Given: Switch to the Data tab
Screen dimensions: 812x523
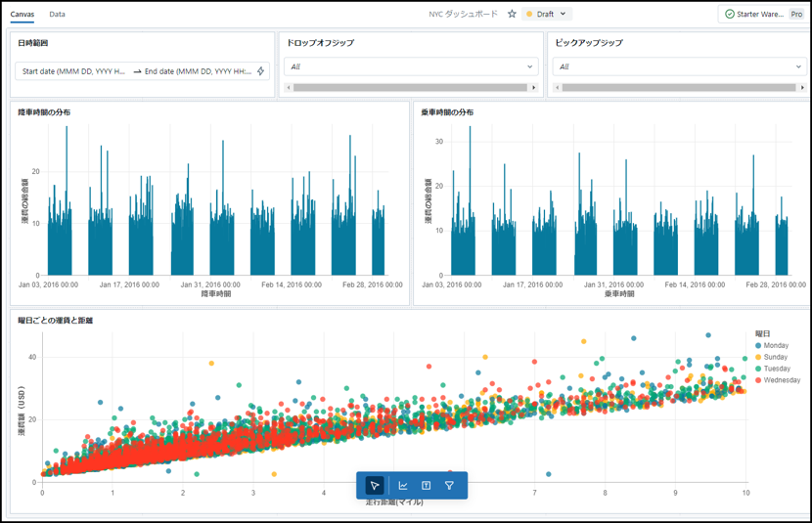Looking at the screenshot, I should point(58,15).
